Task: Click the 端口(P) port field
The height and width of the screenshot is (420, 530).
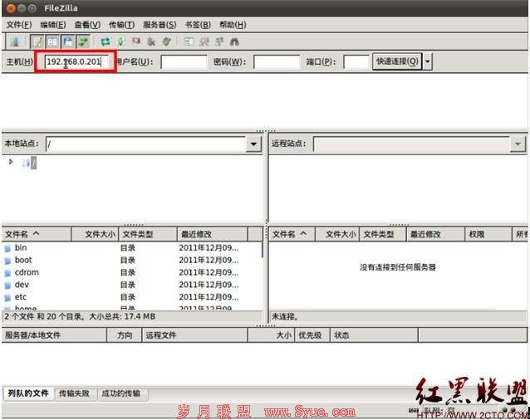Action: [356, 62]
